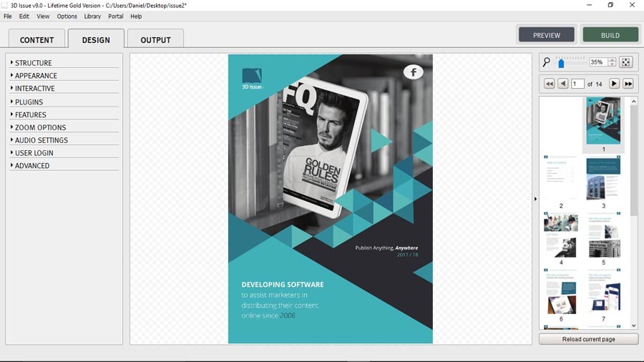The image size is (644, 362).
Task: Open the Portal menu
Action: click(x=115, y=16)
